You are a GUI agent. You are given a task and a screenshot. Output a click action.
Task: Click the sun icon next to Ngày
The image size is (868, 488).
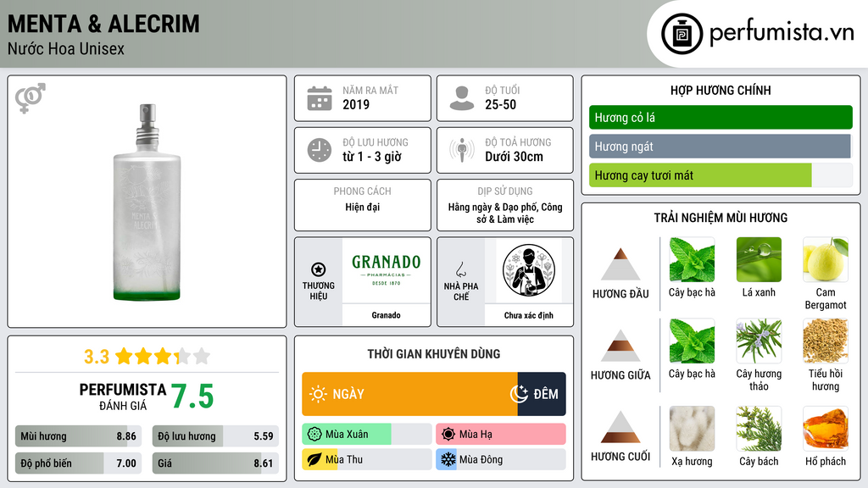click(318, 394)
